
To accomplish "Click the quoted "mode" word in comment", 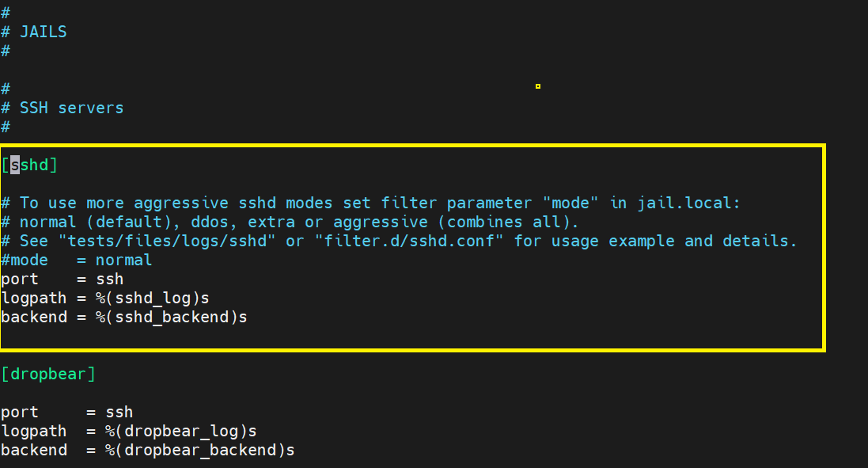I will coord(571,204).
